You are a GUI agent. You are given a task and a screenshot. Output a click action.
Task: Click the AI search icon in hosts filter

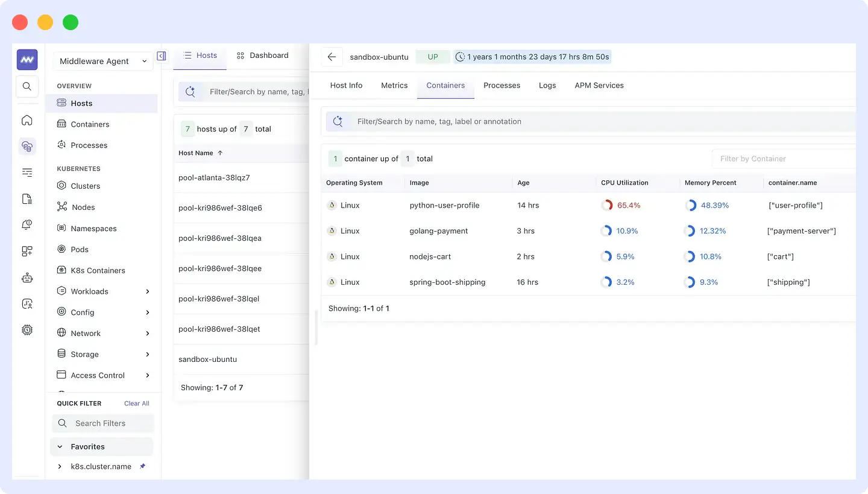click(x=190, y=92)
